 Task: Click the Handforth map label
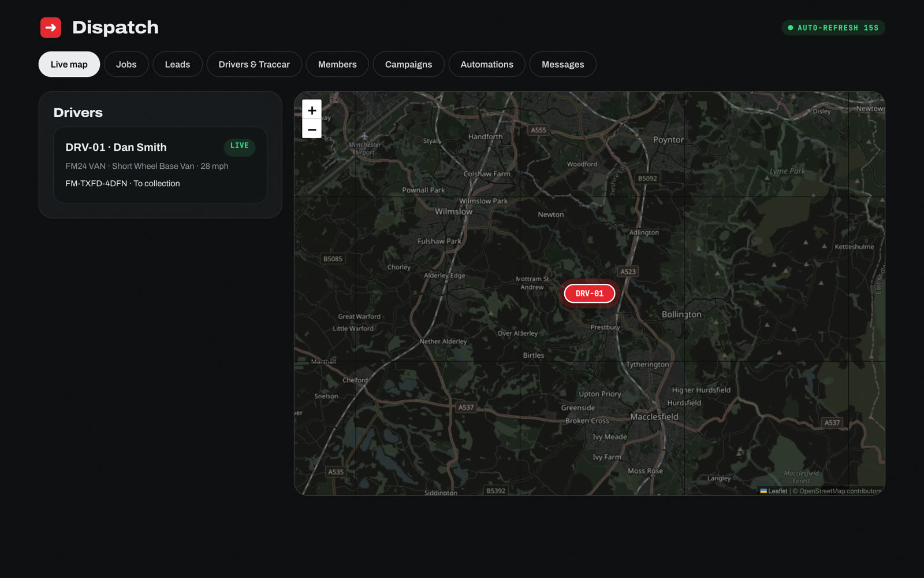(485, 137)
